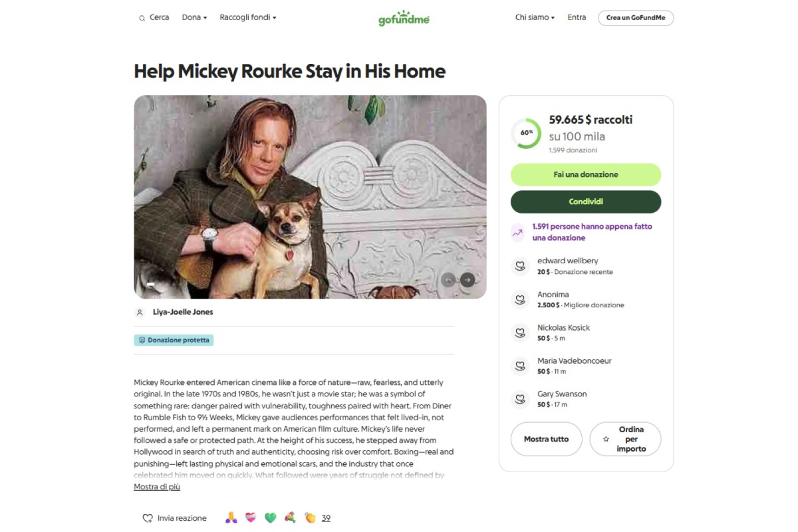The width and height of the screenshot is (798, 532).
Task: Click the trending arrow donation icon
Action: [x=518, y=232]
